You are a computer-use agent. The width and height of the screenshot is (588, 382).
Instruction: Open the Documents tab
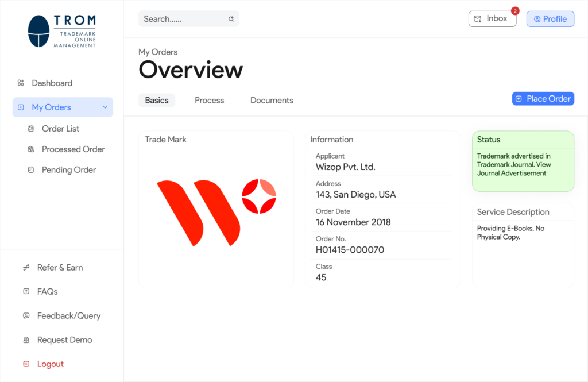pos(272,101)
